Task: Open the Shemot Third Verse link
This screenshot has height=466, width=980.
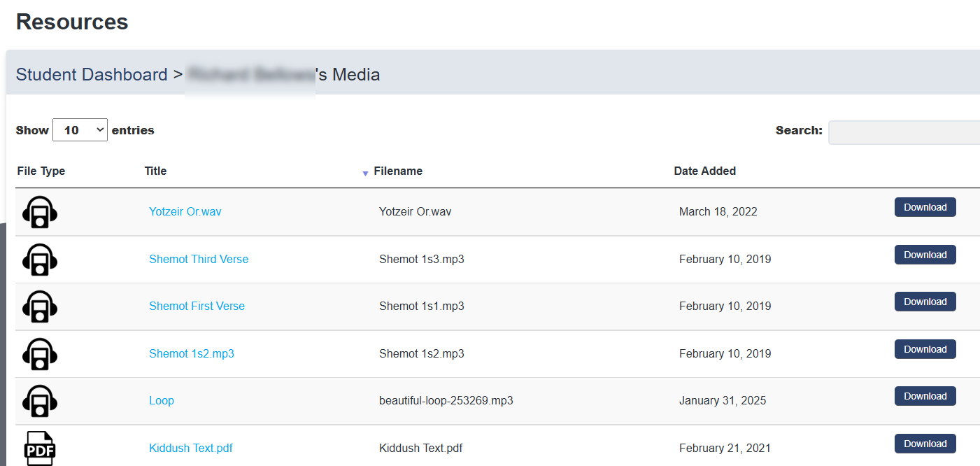Action: coord(199,259)
